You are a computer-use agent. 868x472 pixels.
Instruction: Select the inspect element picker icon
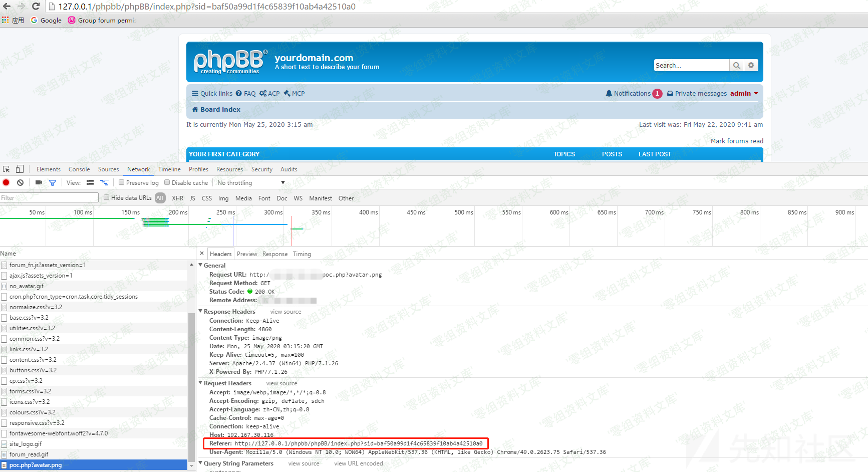point(7,169)
